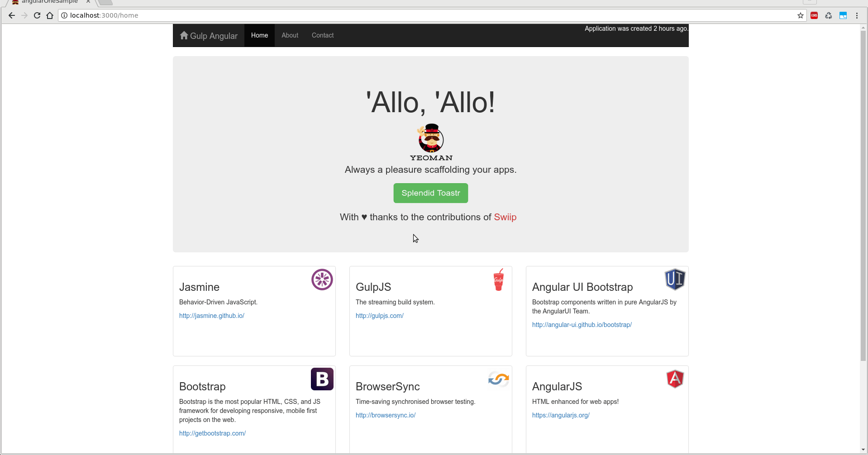Click the recycle-style extension icon

(x=829, y=15)
